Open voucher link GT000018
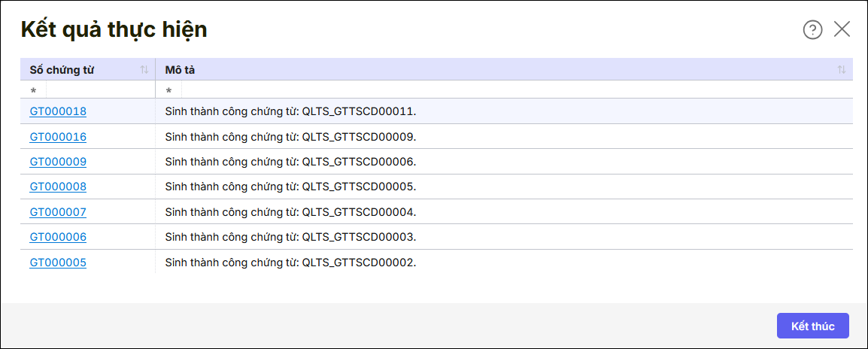Viewport: 868px width, 349px height. [x=58, y=111]
